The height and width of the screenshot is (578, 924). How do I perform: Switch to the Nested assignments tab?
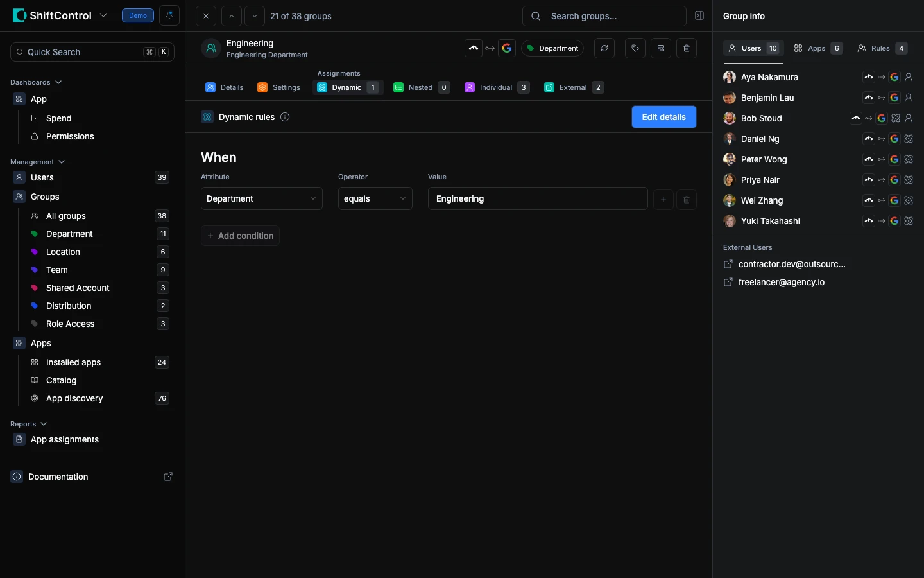click(421, 87)
